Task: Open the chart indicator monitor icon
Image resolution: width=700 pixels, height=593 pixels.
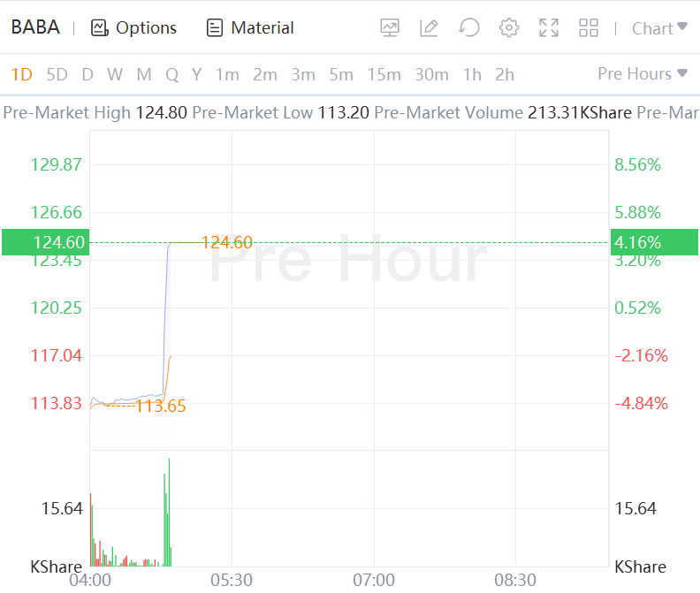Action: 390,28
